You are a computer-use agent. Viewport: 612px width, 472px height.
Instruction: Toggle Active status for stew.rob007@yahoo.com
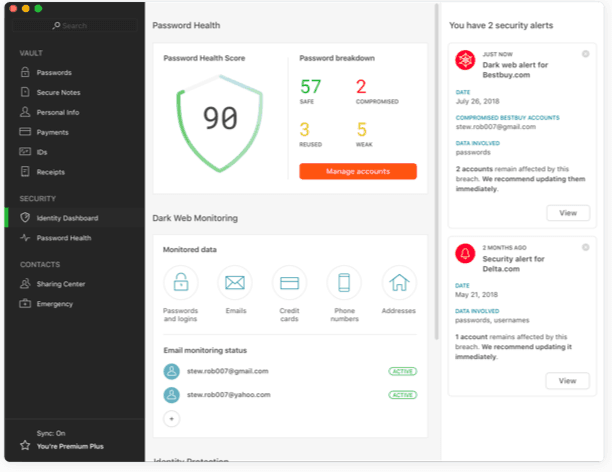click(x=402, y=395)
